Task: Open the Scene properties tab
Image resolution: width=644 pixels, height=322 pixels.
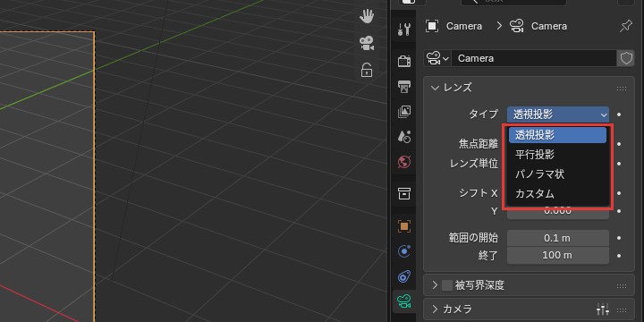Action: (x=404, y=137)
